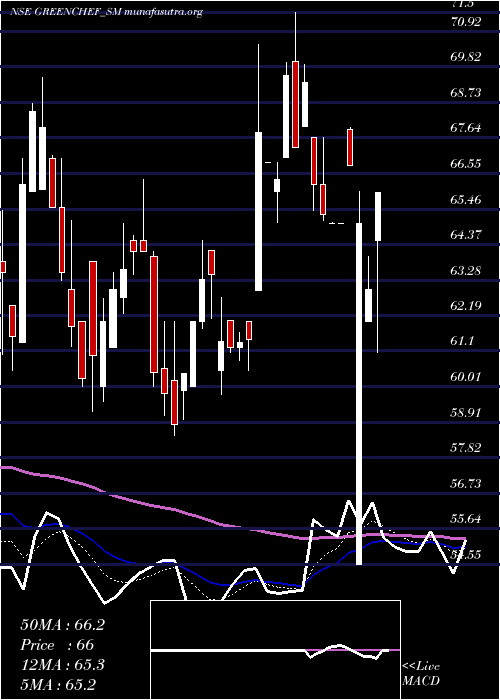The width and height of the screenshot is (500, 700).
Task: Click the 63.28 price axis label
Action: coord(466,270)
